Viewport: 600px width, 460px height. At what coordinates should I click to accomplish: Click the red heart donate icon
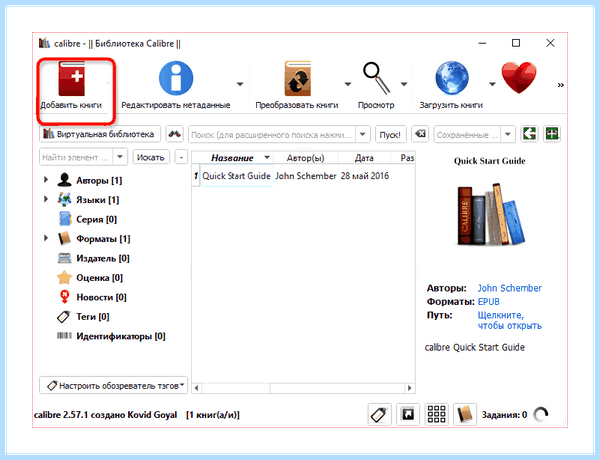tap(519, 78)
